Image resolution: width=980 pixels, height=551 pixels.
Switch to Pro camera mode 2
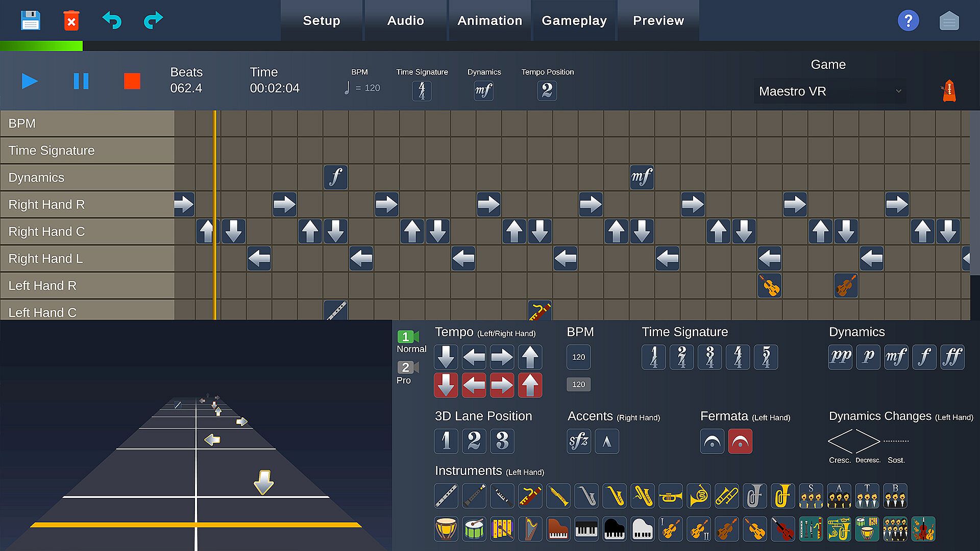coord(408,367)
